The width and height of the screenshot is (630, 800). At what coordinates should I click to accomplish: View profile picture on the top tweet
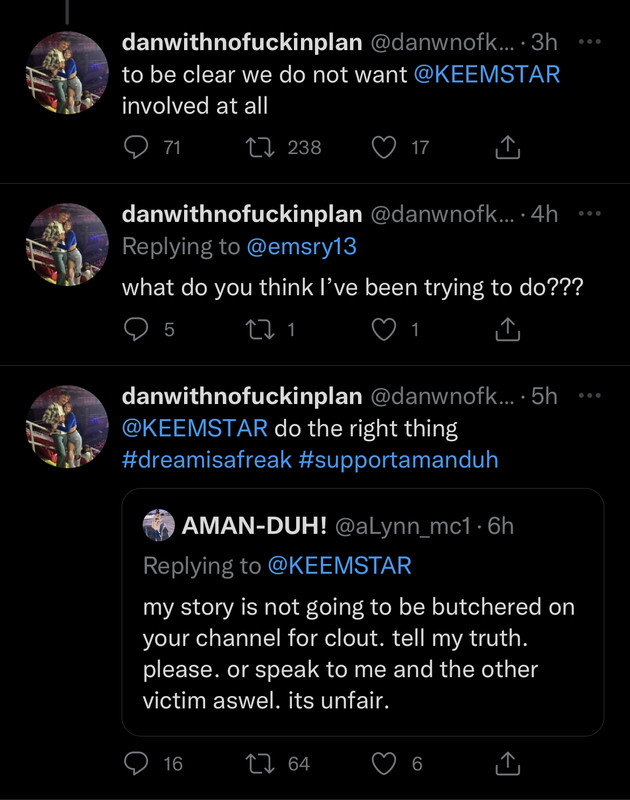click(x=66, y=73)
